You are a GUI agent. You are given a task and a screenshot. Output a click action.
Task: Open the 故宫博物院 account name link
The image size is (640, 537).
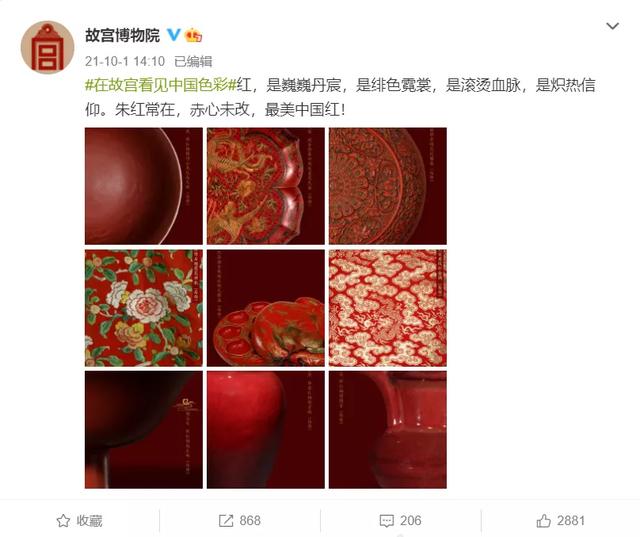click(122, 36)
